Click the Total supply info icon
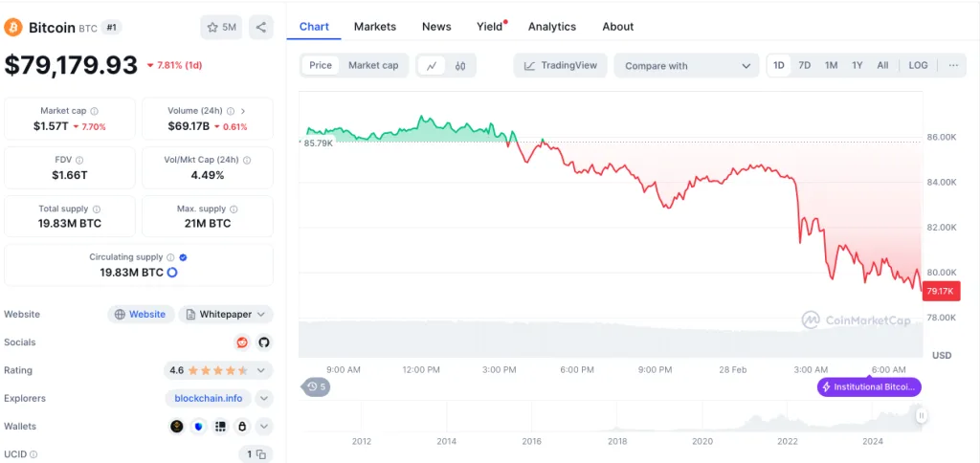This screenshot has height=463, width=980. tap(97, 209)
